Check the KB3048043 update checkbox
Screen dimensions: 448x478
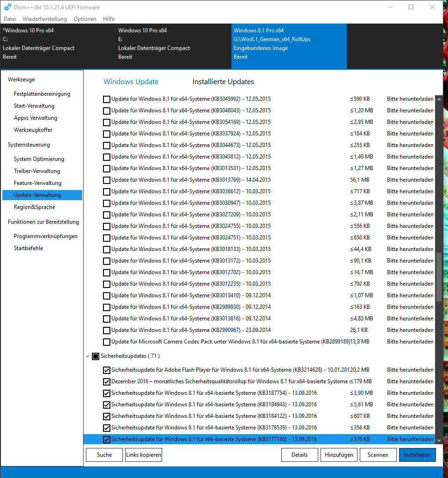pos(107,111)
